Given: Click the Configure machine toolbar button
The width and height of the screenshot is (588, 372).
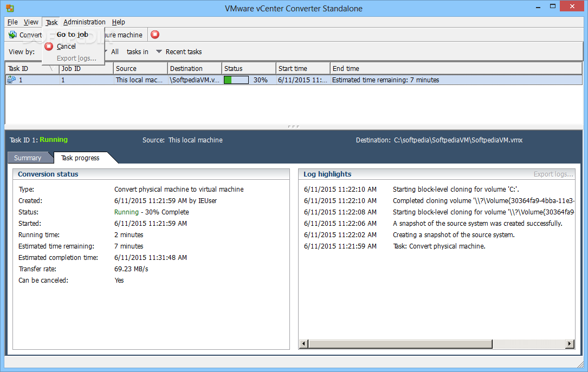Looking at the screenshot, I should 123,35.
